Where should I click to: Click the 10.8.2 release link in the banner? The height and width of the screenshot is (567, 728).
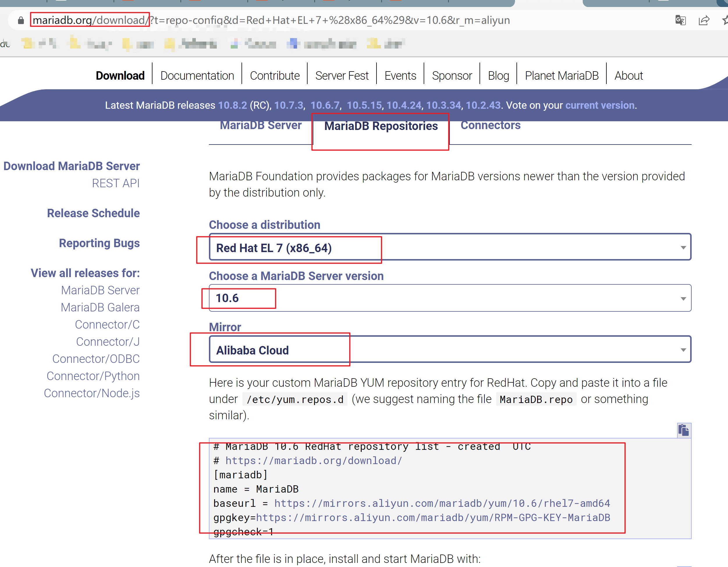(x=232, y=105)
